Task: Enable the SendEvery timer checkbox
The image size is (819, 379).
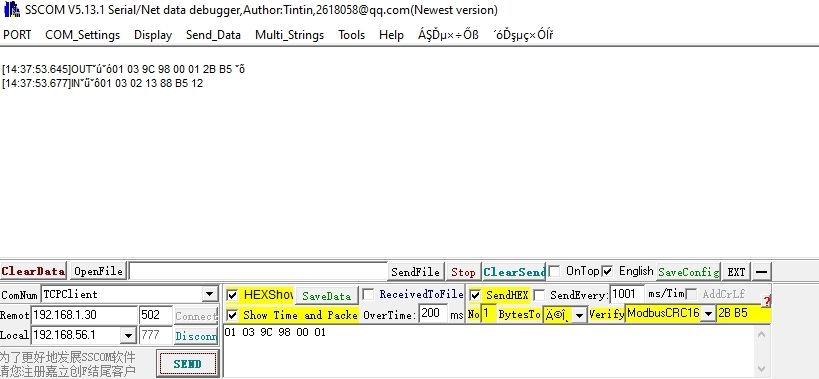Action: coord(539,295)
